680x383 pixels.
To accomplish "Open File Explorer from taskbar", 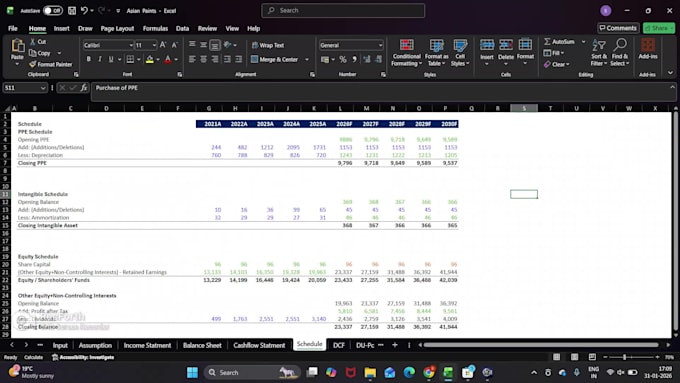I will point(370,372).
